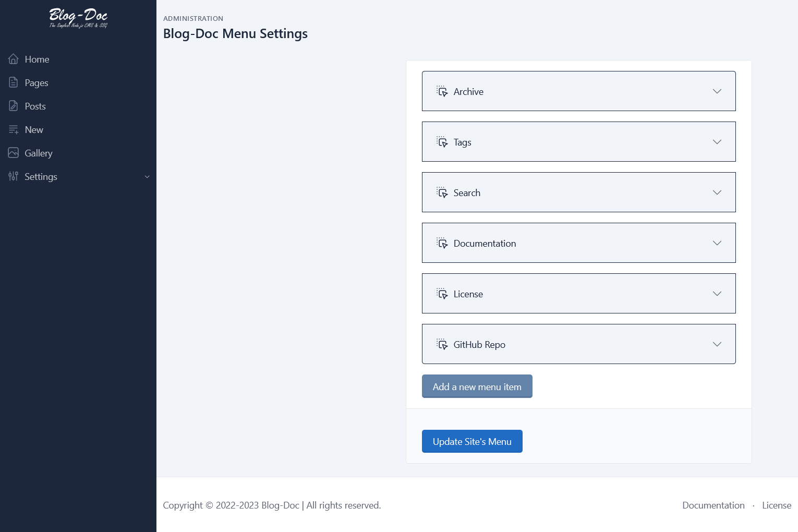Open Posts in the sidebar
This screenshot has width=798, height=532.
click(x=78, y=106)
